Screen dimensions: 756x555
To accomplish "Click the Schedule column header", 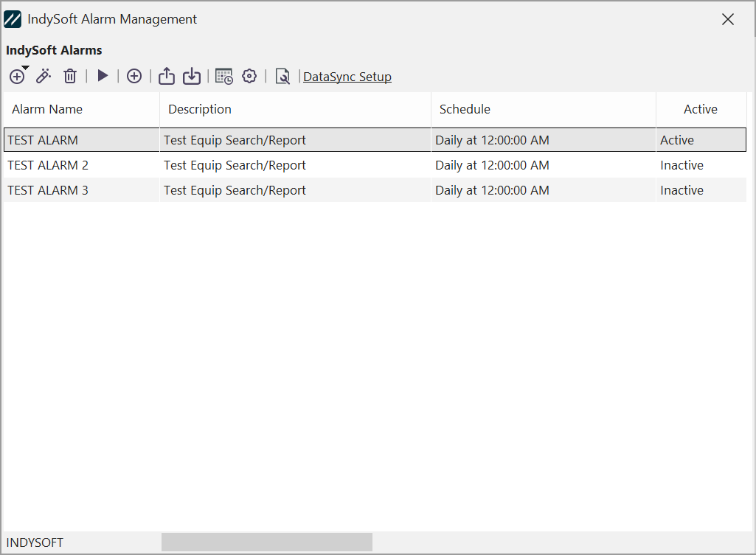I will (x=465, y=109).
